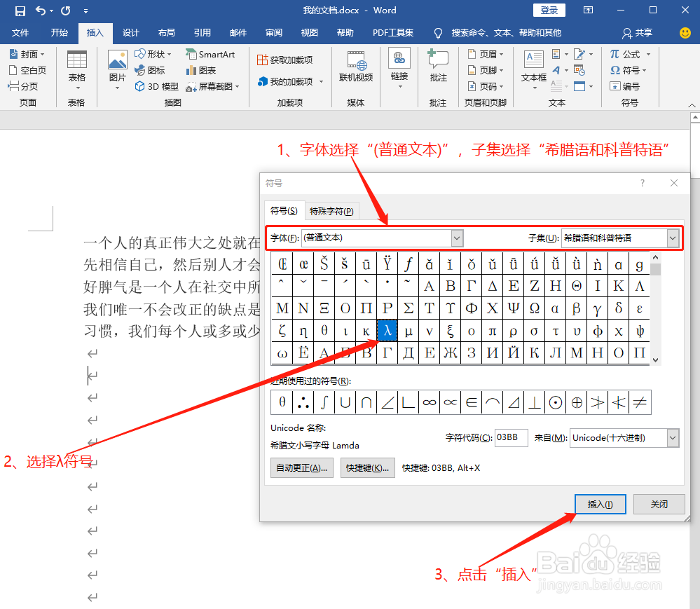Open the 来自 Unicode(十六进制) dropdown
700x609 pixels.
[x=673, y=438]
